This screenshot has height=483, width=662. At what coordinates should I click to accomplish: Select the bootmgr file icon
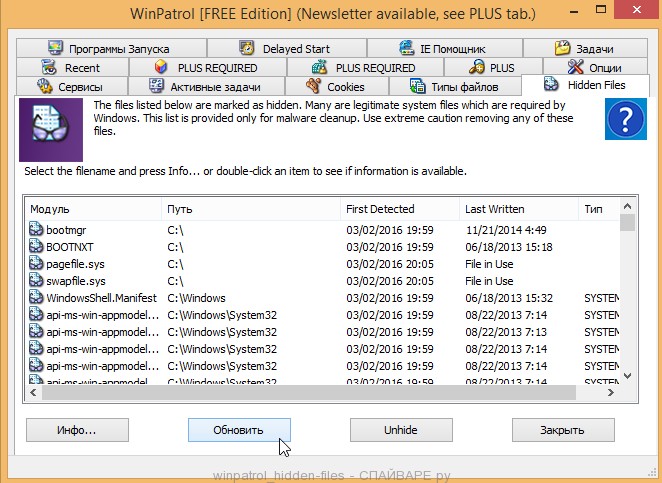(36, 229)
